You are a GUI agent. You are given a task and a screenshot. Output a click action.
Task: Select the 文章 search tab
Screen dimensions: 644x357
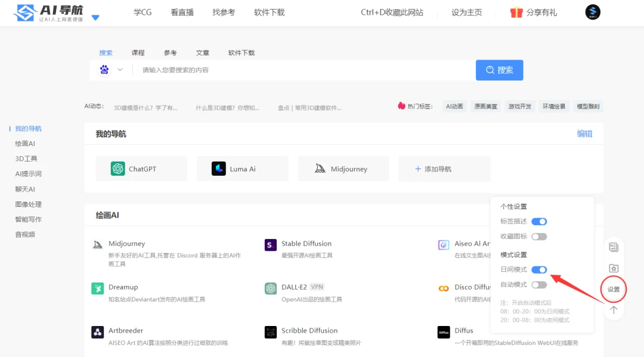(x=203, y=52)
